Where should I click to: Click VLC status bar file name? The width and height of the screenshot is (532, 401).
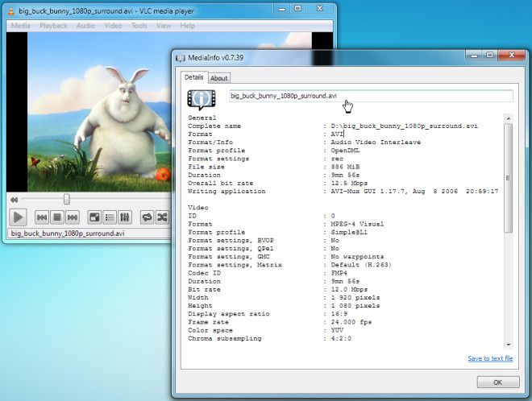(68, 234)
